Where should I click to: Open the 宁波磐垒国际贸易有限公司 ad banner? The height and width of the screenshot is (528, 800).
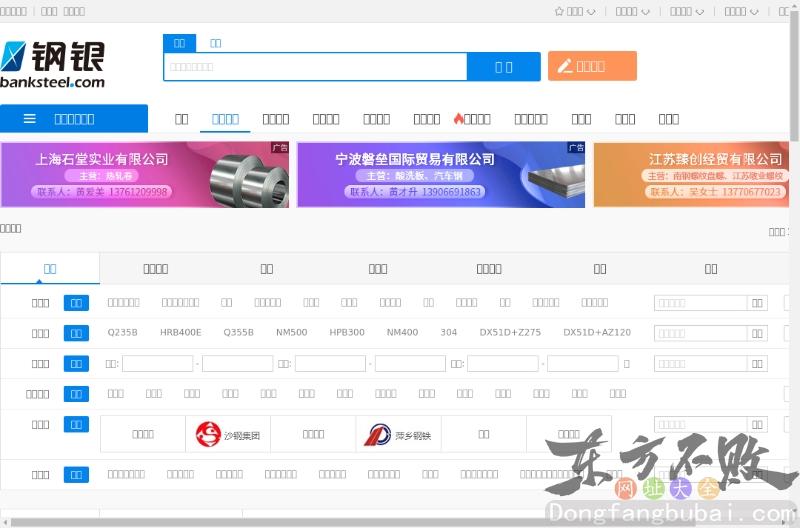pos(441,175)
